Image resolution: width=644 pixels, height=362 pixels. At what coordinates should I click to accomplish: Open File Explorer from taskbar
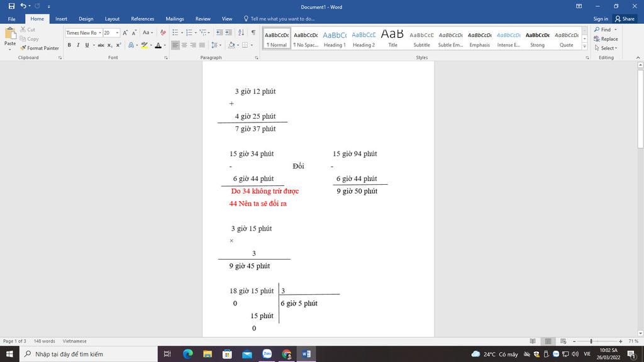208,354
